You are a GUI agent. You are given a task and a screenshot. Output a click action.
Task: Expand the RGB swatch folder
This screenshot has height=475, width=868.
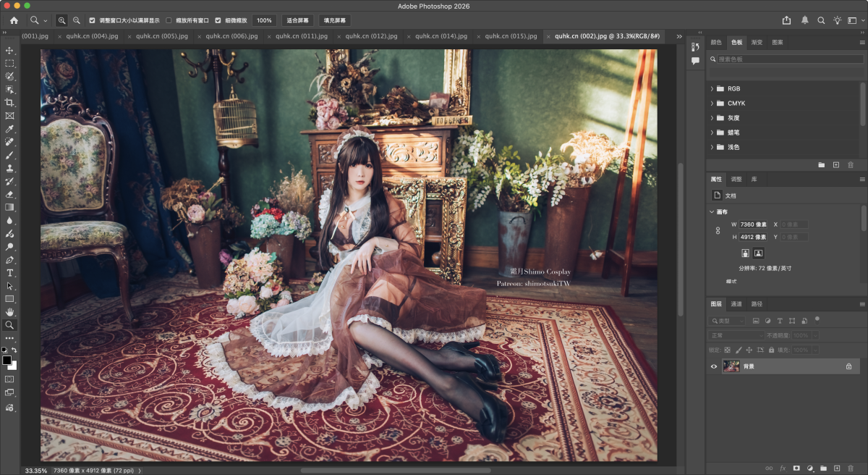pyautogui.click(x=712, y=89)
